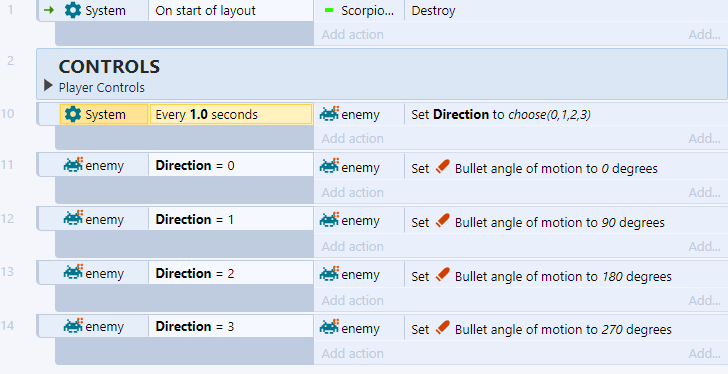Click Add action under event 1
The height and width of the screenshot is (374, 728).
click(353, 34)
